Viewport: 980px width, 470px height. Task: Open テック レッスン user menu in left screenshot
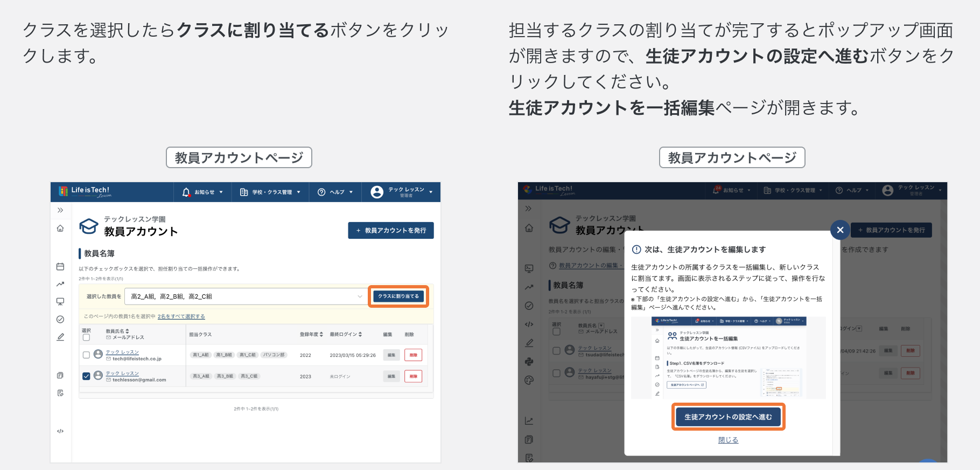[402, 192]
